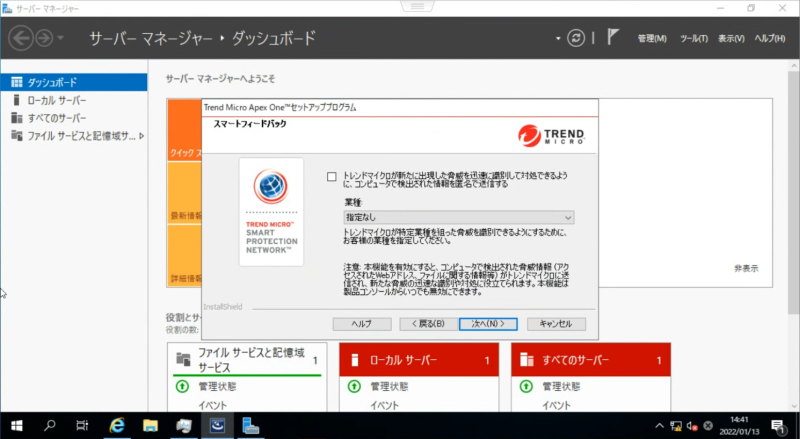The width and height of the screenshot is (800, 439).
Task: Open the Action Center notification icon
Action: coord(778,426)
